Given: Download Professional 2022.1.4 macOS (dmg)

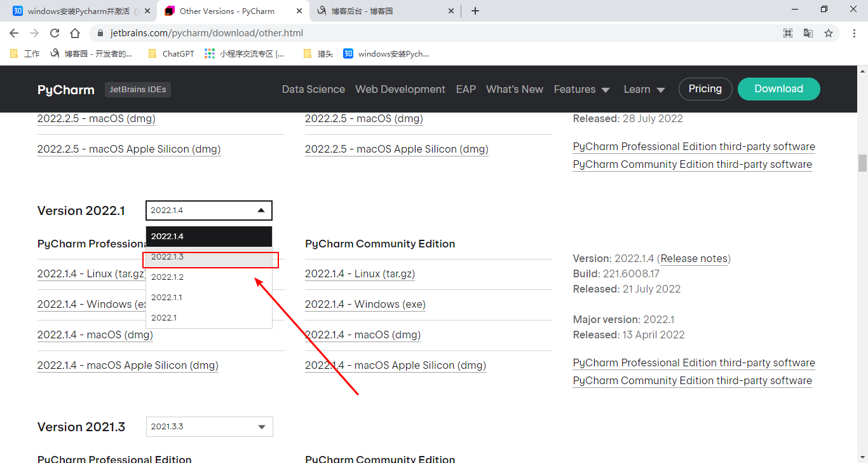Looking at the screenshot, I should point(95,335).
